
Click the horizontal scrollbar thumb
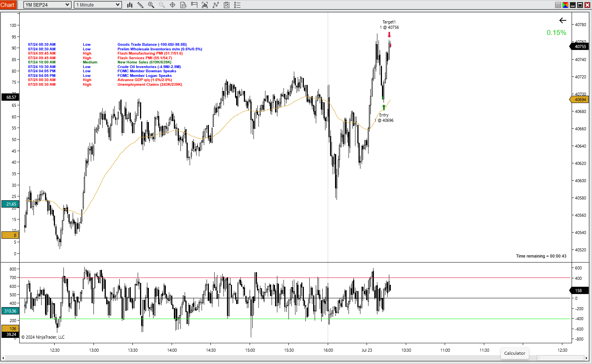tap(560, 358)
